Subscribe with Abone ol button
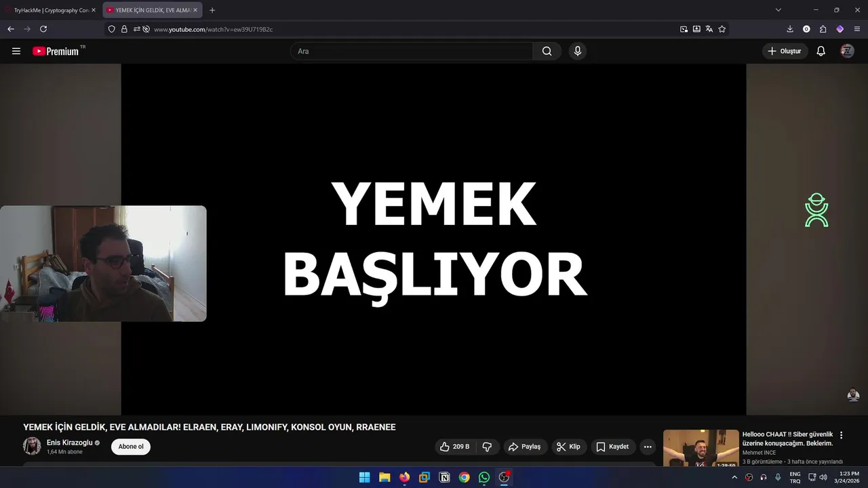 tap(131, 447)
